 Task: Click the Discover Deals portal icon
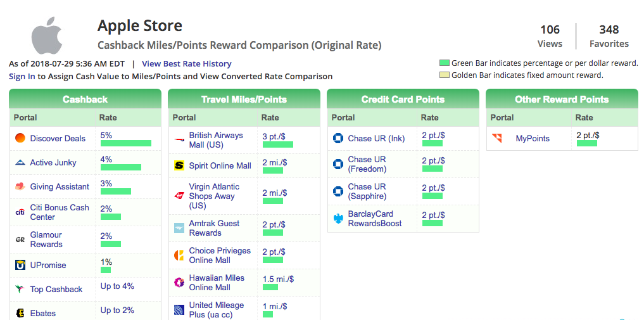pos(20,138)
